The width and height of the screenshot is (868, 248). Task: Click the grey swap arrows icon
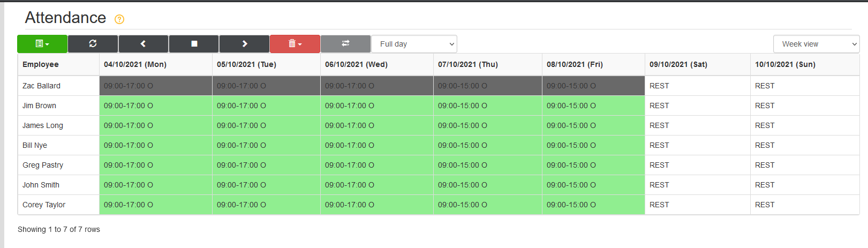[345, 44]
